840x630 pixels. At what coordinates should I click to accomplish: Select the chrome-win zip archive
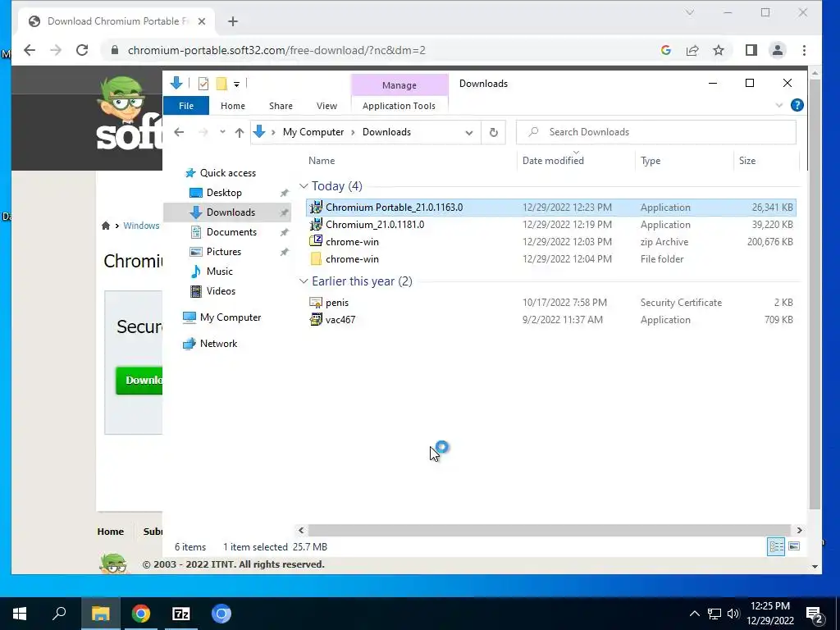point(550,242)
